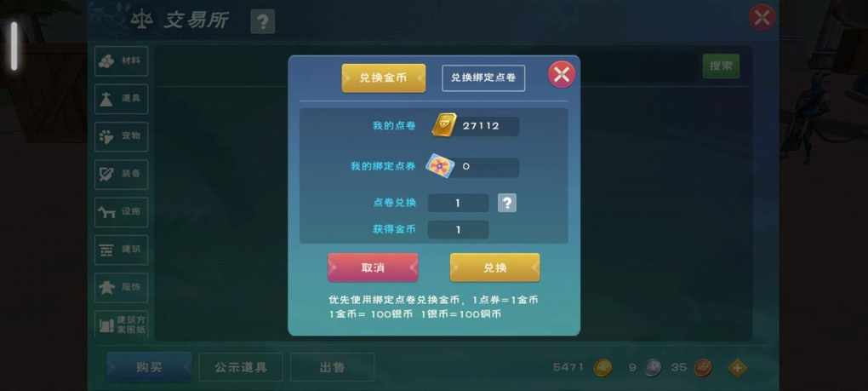Click the 取消 cancel button
Screen dimensions: 868x391
point(373,268)
